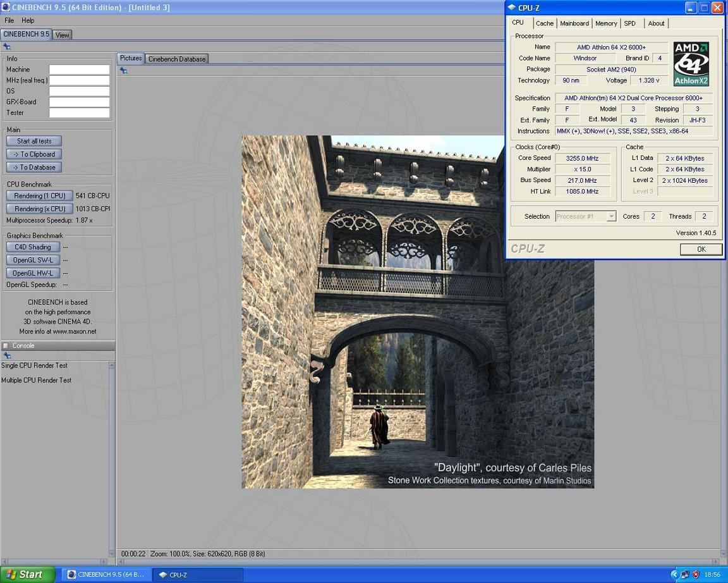728x583 pixels.
Task: Switch to CPU-Z taskbar button
Action: (198, 575)
